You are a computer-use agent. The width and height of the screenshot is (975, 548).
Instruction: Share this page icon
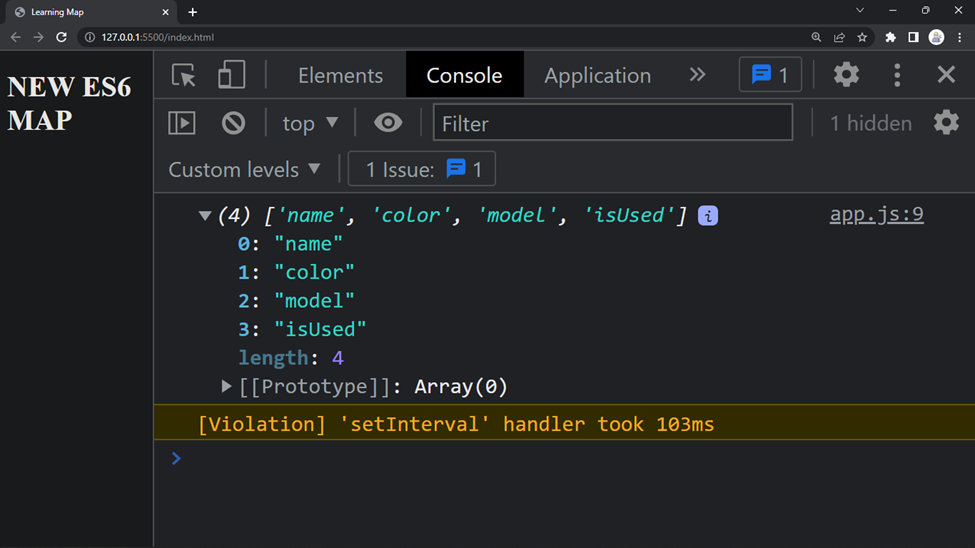pos(839,37)
